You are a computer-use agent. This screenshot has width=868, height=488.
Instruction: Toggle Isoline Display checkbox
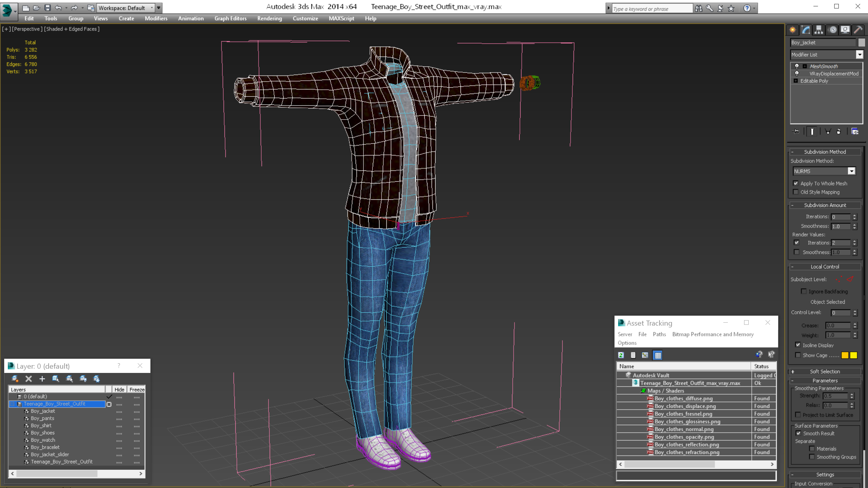pos(798,345)
